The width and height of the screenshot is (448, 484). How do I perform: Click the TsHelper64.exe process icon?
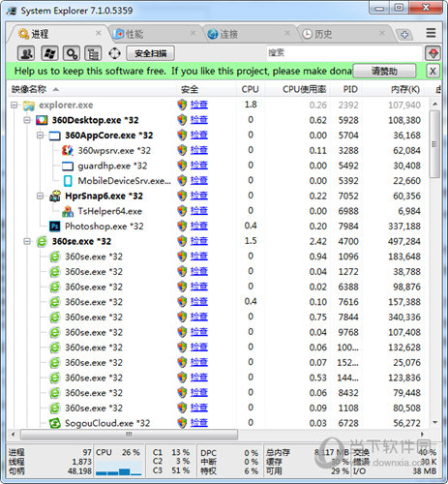[68, 211]
